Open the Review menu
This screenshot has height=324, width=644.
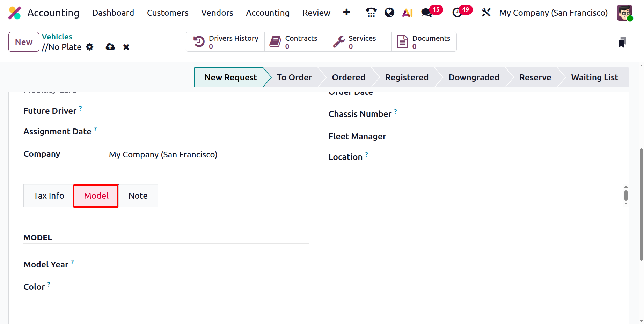click(x=316, y=13)
